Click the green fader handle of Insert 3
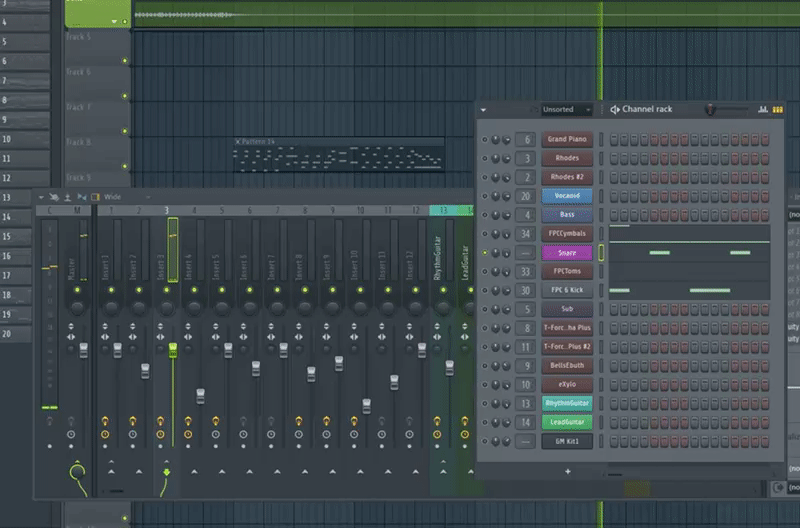This screenshot has width=800, height=528. point(173,350)
